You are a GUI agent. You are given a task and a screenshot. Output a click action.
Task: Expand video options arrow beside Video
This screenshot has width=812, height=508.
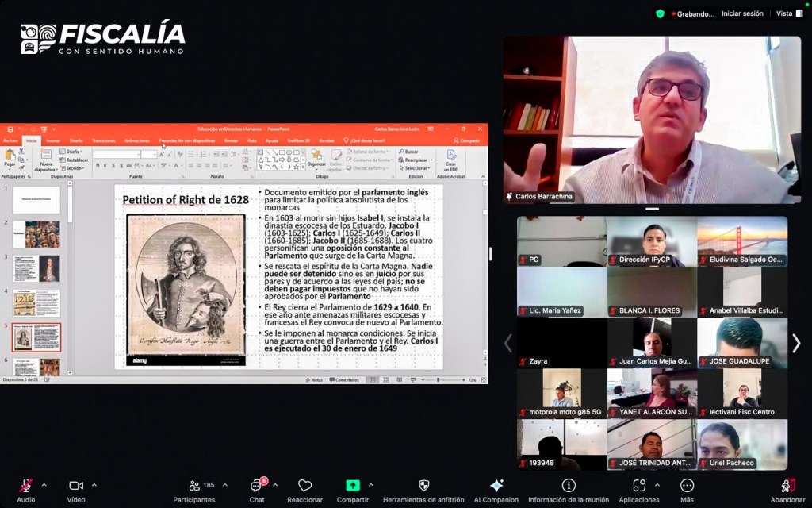click(x=94, y=484)
